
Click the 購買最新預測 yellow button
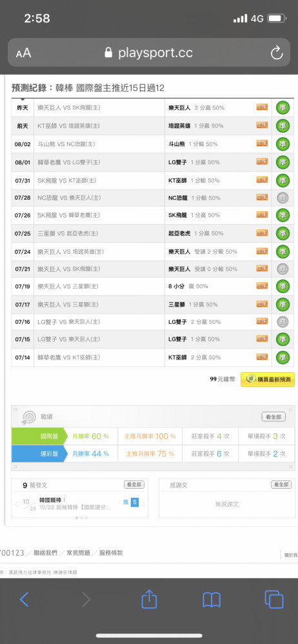(x=268, y=379)
